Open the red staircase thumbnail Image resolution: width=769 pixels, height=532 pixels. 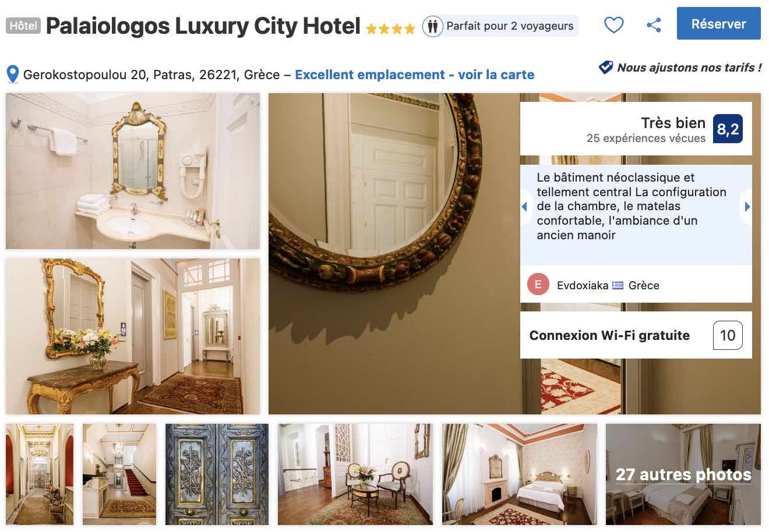click(119, 474)
